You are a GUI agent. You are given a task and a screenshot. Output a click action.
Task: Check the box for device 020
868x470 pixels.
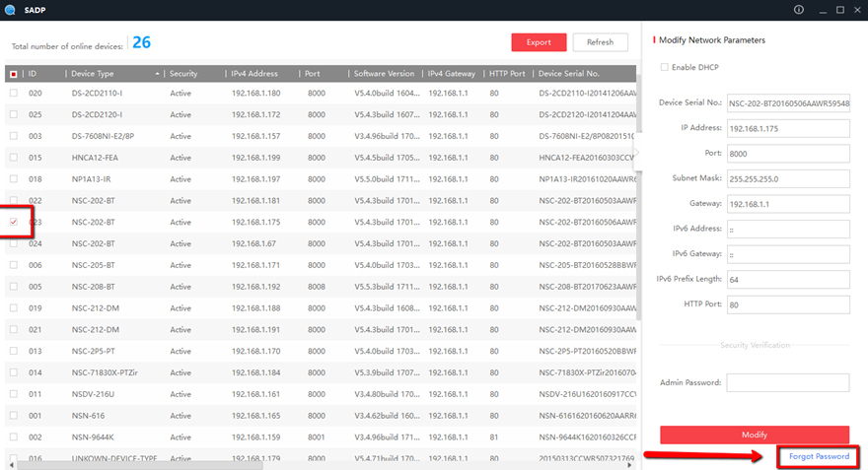13,93
